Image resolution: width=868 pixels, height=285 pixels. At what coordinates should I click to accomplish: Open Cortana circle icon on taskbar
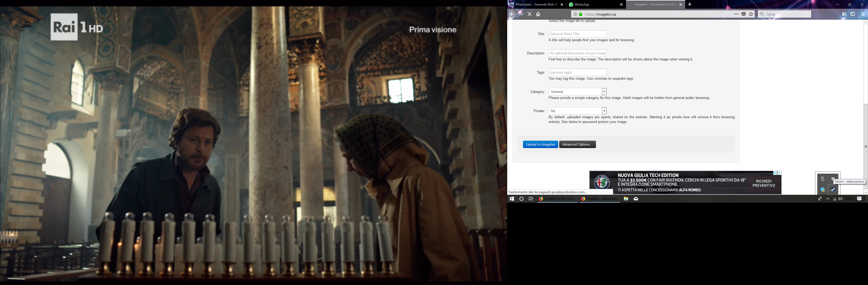tap(521, 199)
